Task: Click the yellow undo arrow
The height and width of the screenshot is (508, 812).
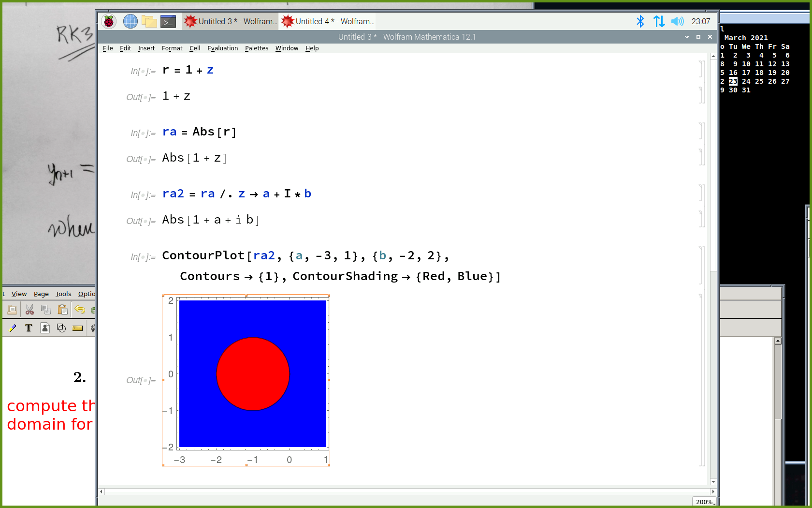Action: 80,310
